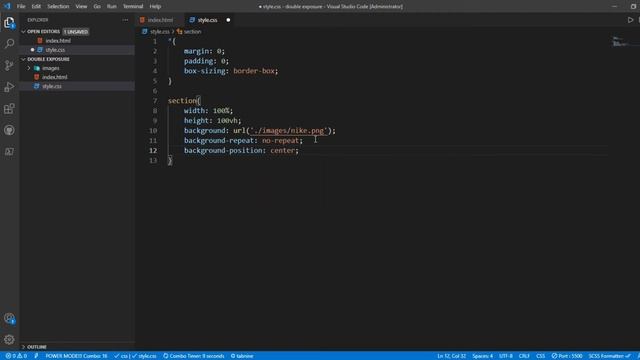
Task: Open the Help menu
Action: pyautogui.click(x=155, y=7)
